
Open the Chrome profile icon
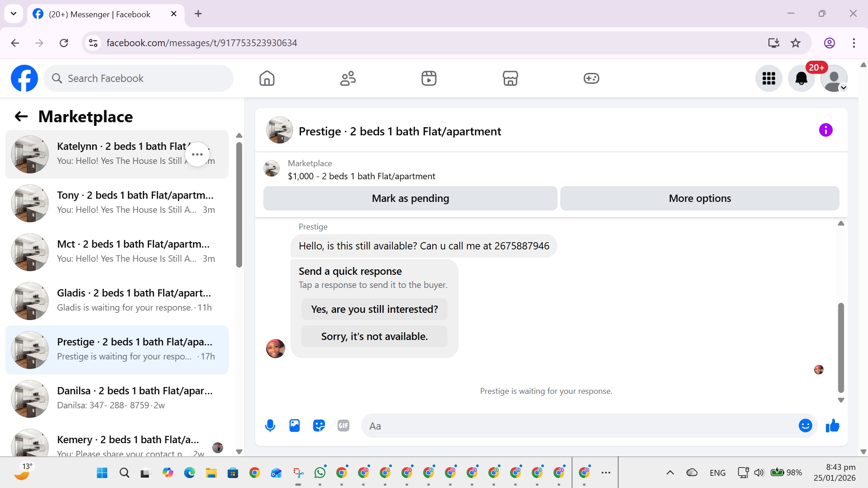point(829,43)
